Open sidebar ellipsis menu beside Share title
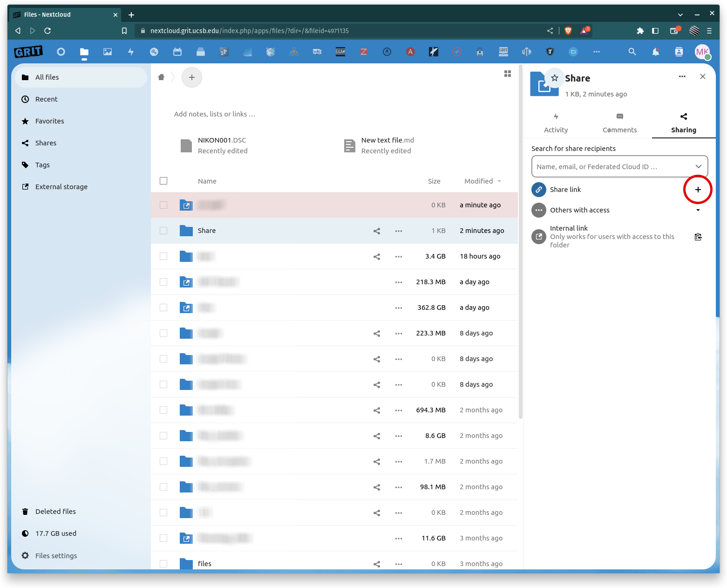Image resolution: width=727 pixels, height=588 pixels. (x=682, y=76)
